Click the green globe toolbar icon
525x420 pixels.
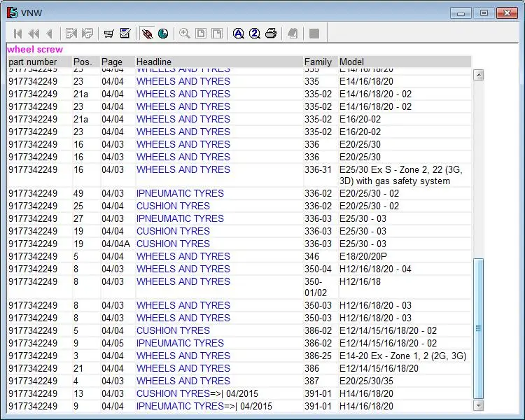tap(163, 34)
